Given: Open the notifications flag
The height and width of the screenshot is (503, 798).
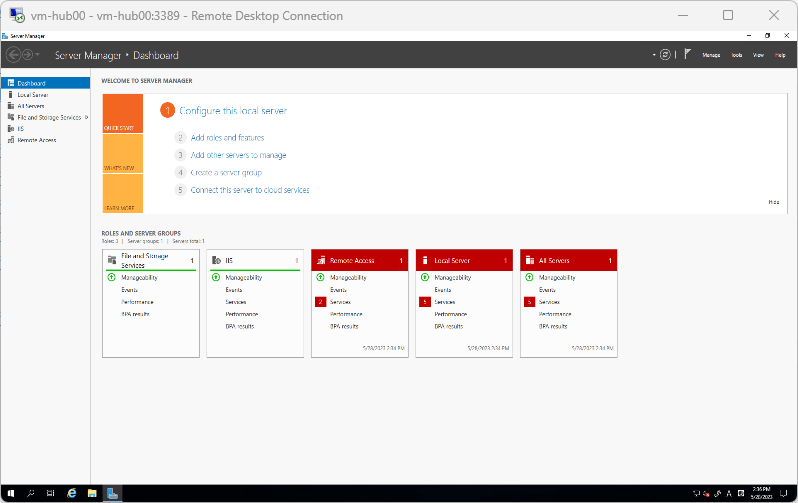Looking at the screenshot, I should point(687,54).
